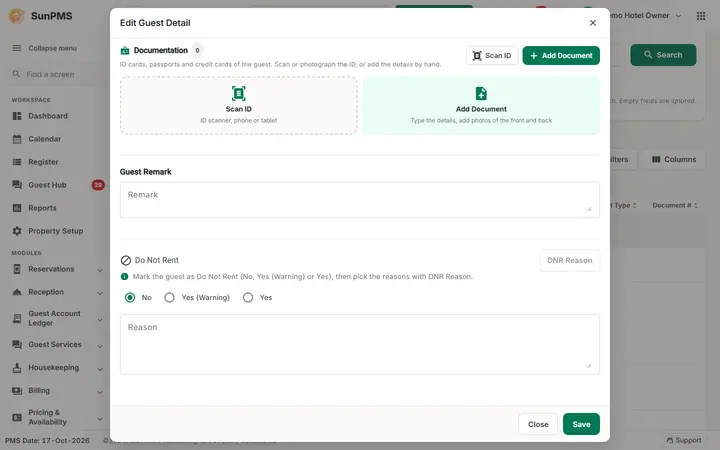Viewport: 720px width, 450px height.
Task: Click the Register list icon
Action: click(17, 162)
